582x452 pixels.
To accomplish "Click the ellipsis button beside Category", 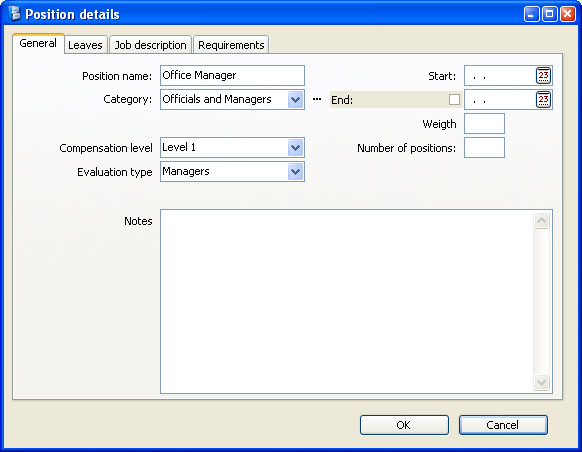I will tap(317, 99).
